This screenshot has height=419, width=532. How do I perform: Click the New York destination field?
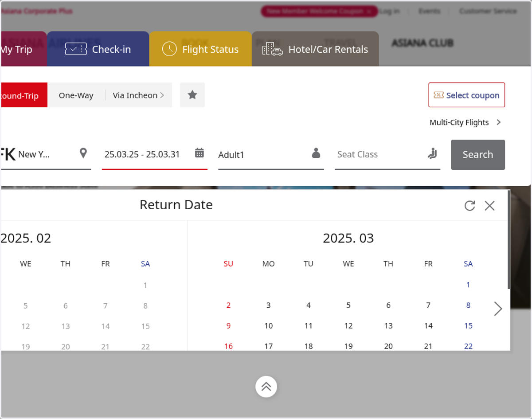(46, 154)
